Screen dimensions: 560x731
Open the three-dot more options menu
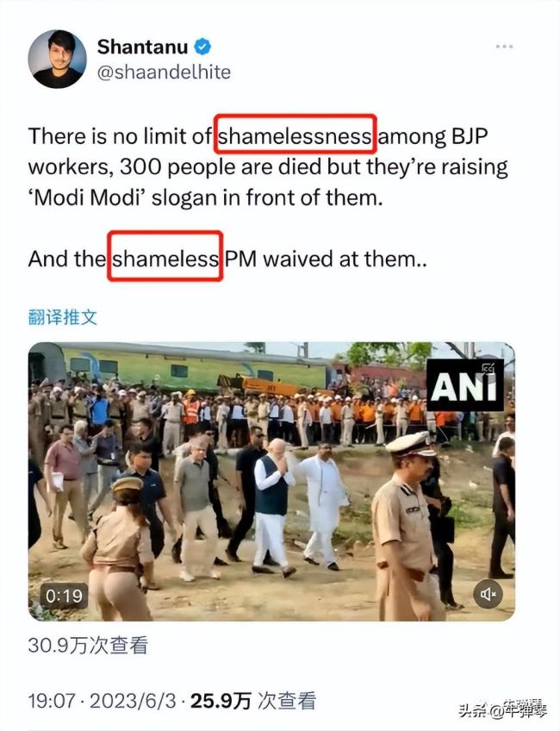coord(504,47)
